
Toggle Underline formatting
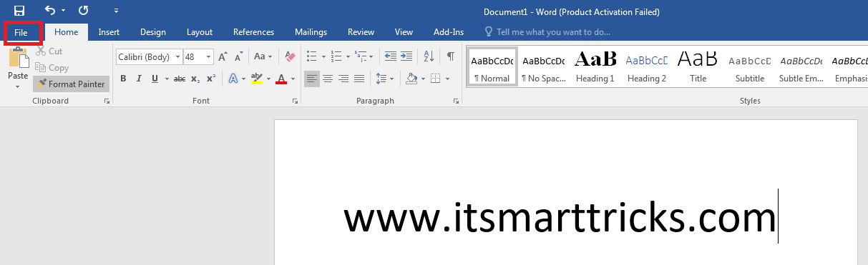coord(155,79)
